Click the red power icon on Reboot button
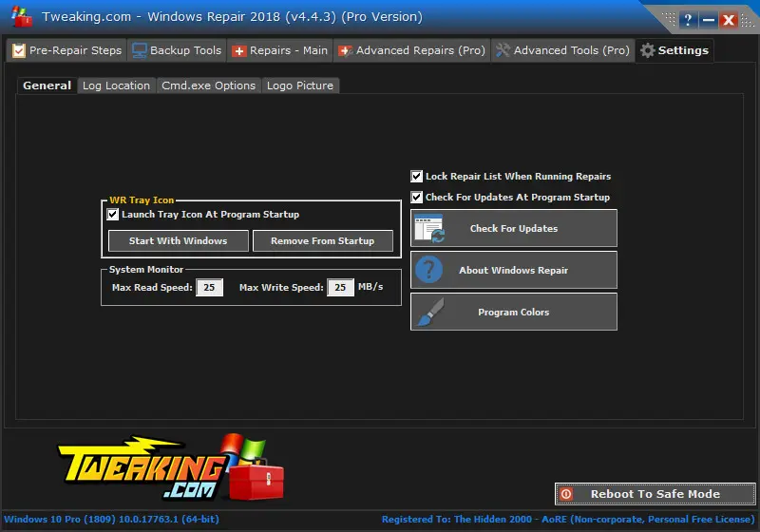 566,494
